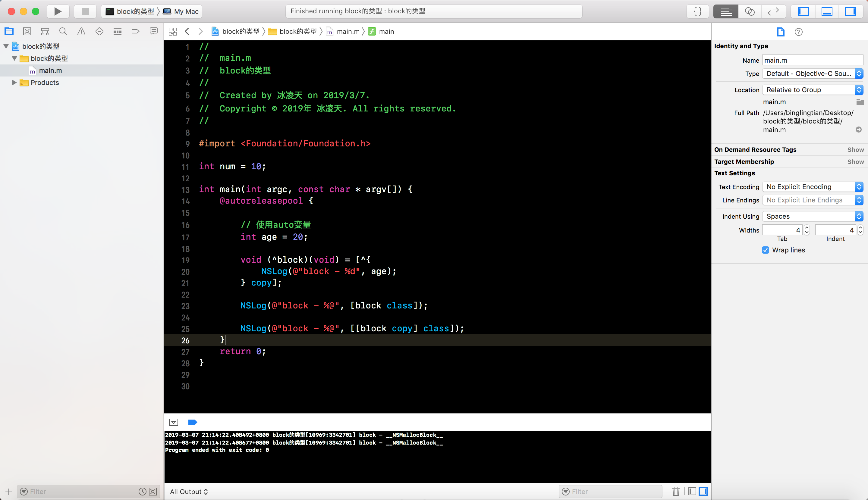Select main.m in project navigator
This screenshot has width=868, height=500.
pyautogui.click(x=50, y=70)
